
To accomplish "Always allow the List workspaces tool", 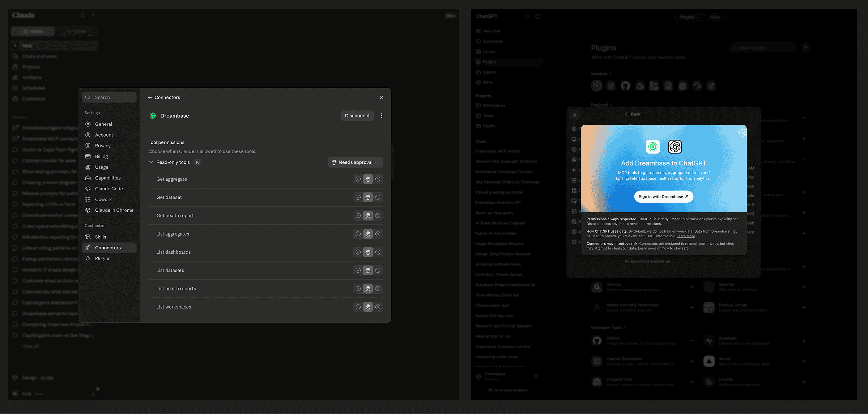I will point(358,307).
